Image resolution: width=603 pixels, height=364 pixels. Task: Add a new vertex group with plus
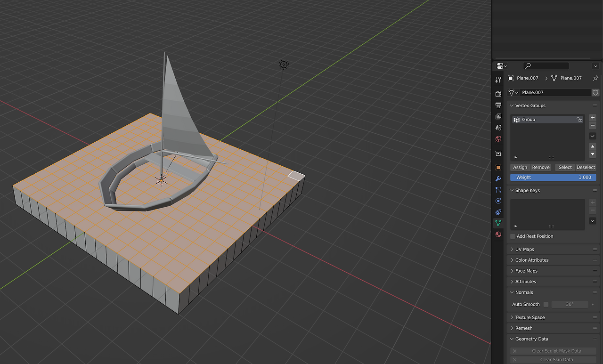pos(593,118)
